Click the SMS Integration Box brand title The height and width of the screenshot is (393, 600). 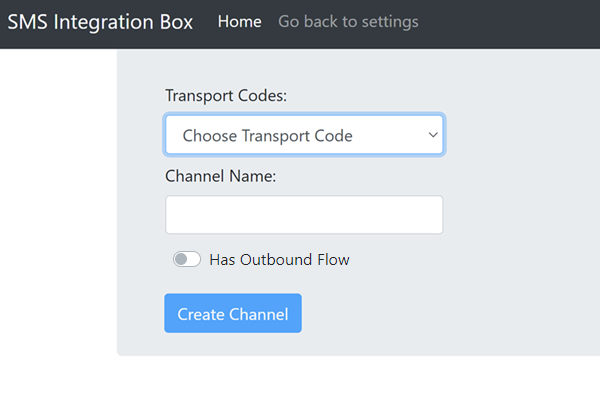(x=100, y=22)
